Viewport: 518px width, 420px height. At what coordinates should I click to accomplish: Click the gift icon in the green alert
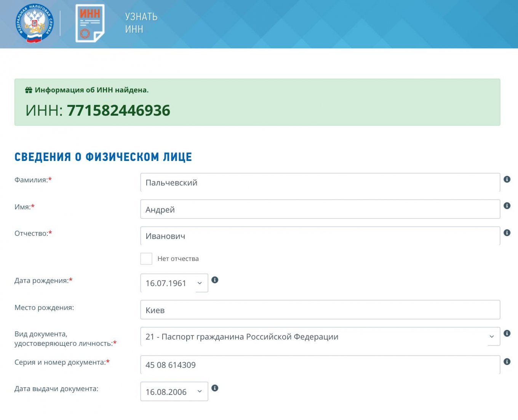[x=29, y=90]
